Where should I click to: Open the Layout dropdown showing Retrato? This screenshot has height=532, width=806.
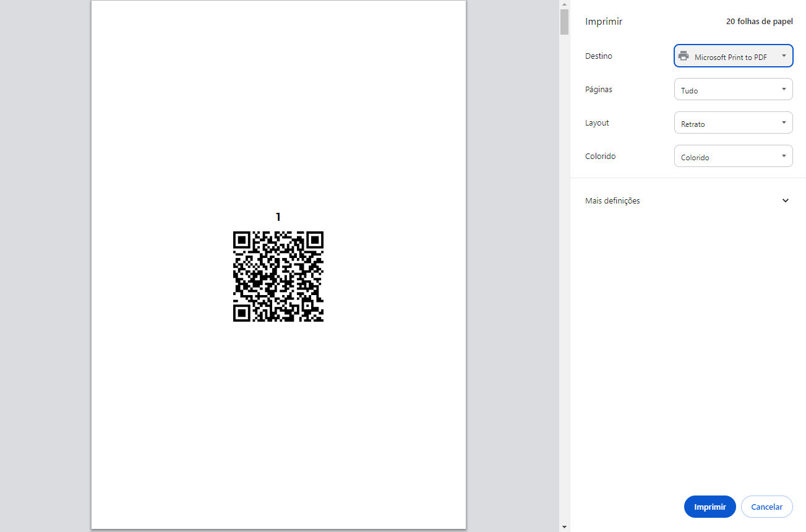[733, 122]
